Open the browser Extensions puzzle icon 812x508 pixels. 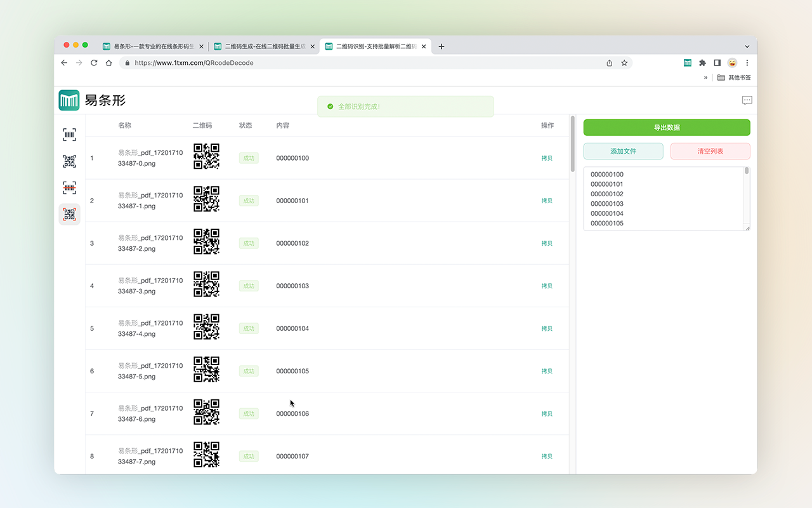click(702, 63)
